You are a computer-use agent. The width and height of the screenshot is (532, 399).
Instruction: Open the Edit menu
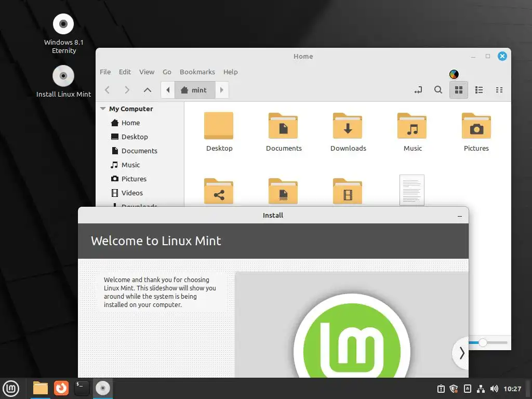pyautogui.click(x=125, y=72)
